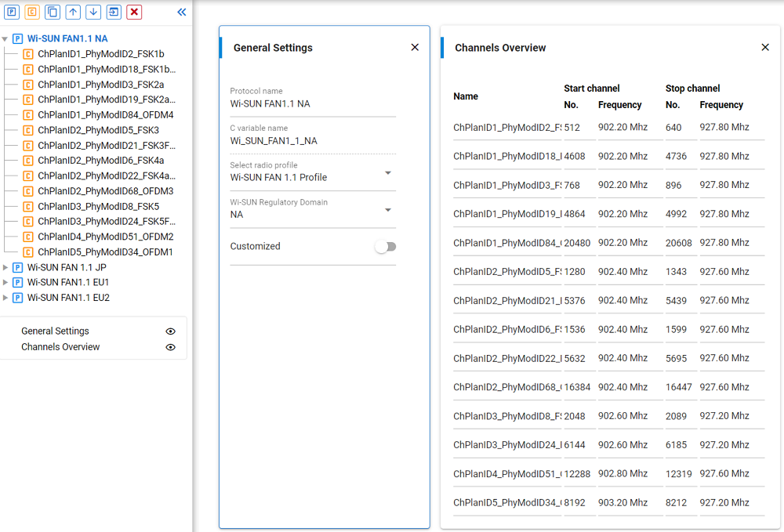Expand the Wi-SUN FAN 1.1 JP node
784x532 pixels.
click(5, 268)
